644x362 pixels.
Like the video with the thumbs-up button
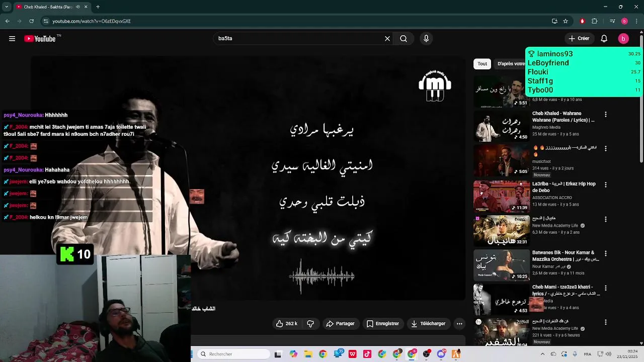click(287, 324)
